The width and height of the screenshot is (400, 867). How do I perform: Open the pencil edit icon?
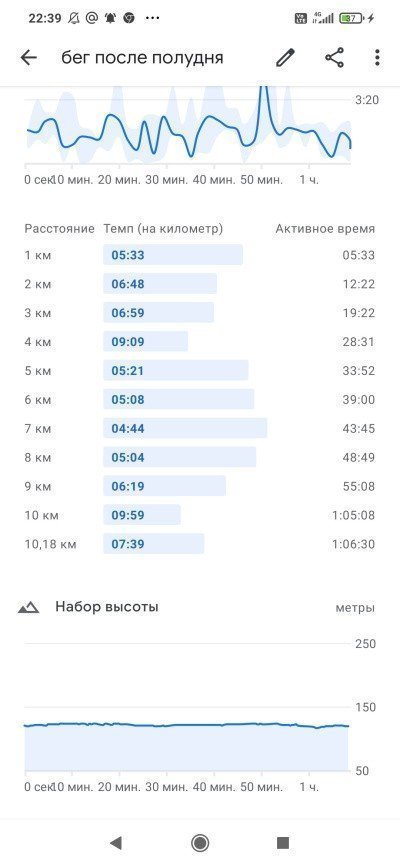(x=285, y=58)
